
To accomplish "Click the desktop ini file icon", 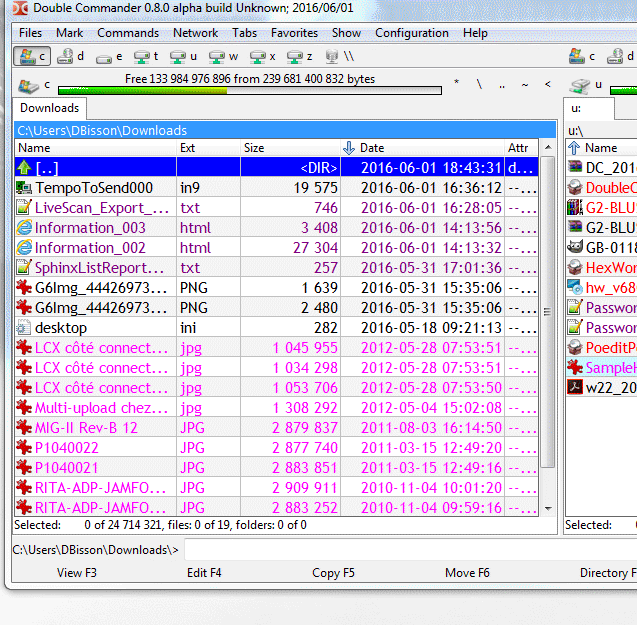I will pos(24,328).
